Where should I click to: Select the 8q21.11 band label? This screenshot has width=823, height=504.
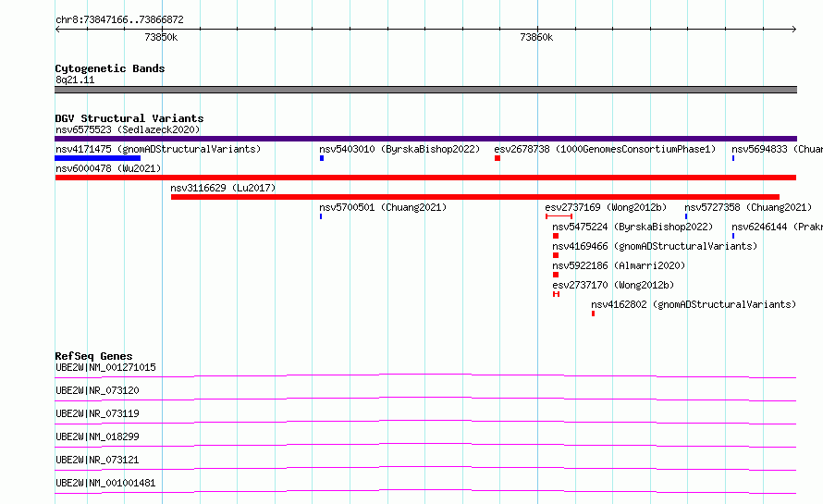pos(75,80)
